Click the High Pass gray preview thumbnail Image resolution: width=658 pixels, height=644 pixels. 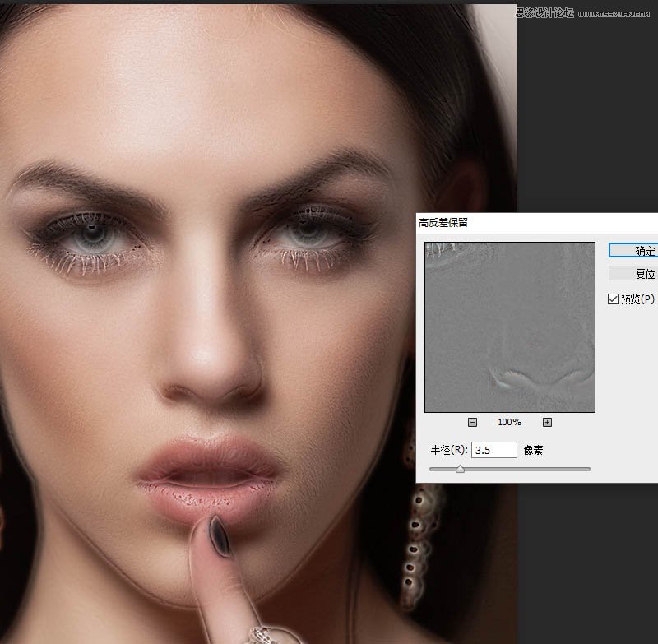(x=509, y=327)
